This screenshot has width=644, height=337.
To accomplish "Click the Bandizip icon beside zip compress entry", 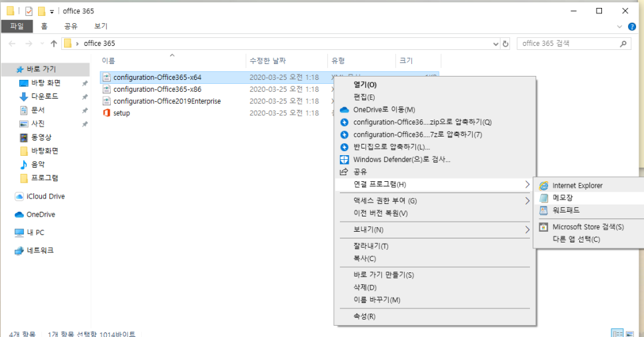I will click(344, 122).
